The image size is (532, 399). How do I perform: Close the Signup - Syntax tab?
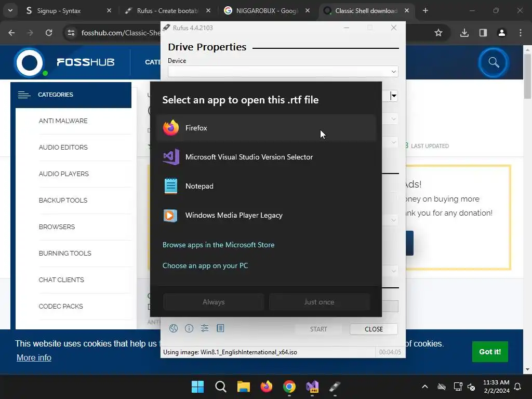(109, 11)
